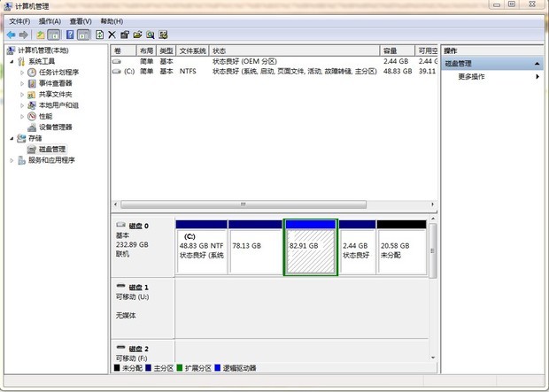Select 磁盘管理 under 存储
549x392 pixels.
(x=51, y=150)
